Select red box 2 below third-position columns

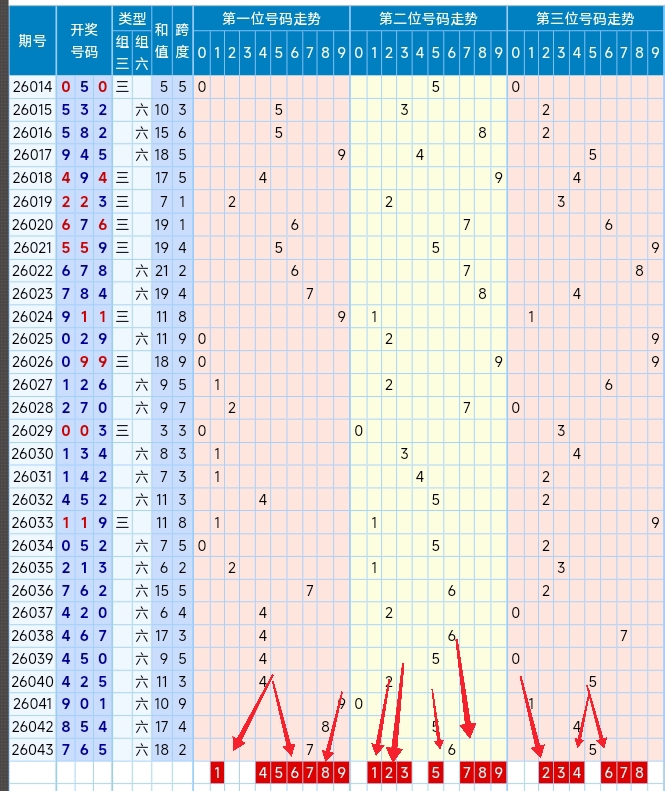pos(546,772)
